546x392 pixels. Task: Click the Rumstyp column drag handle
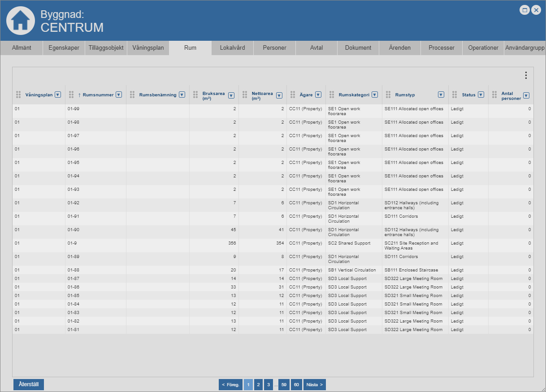[x=388, y=95]
